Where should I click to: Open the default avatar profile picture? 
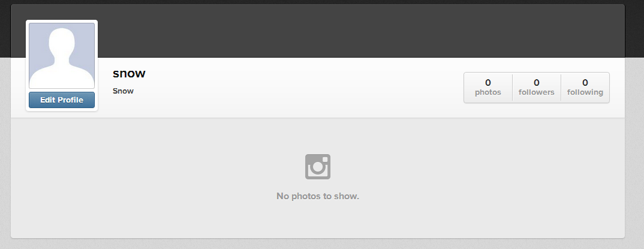tap(62, 55)
